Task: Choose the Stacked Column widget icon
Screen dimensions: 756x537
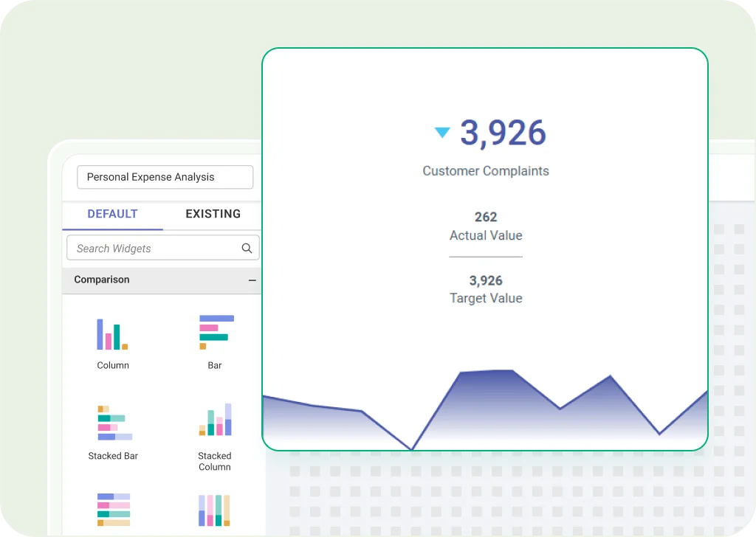Action: [x=215, y=420]
